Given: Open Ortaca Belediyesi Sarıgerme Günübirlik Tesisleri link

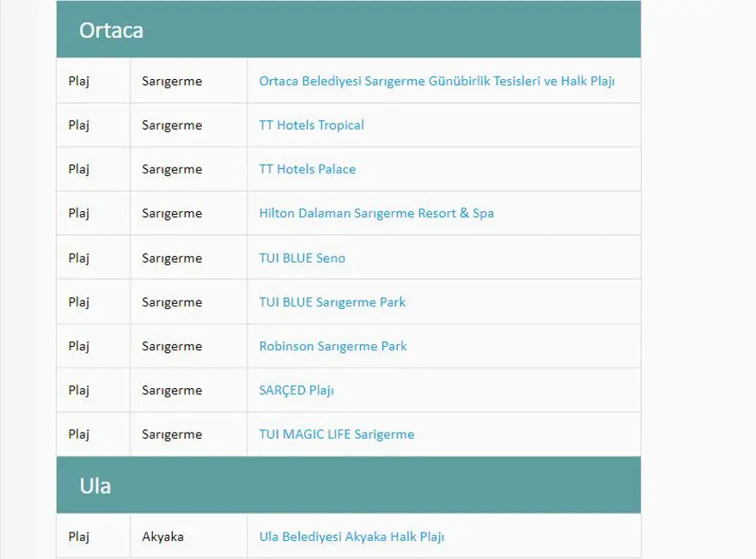Looking at the screenshot, I should [x=436, y=82].
